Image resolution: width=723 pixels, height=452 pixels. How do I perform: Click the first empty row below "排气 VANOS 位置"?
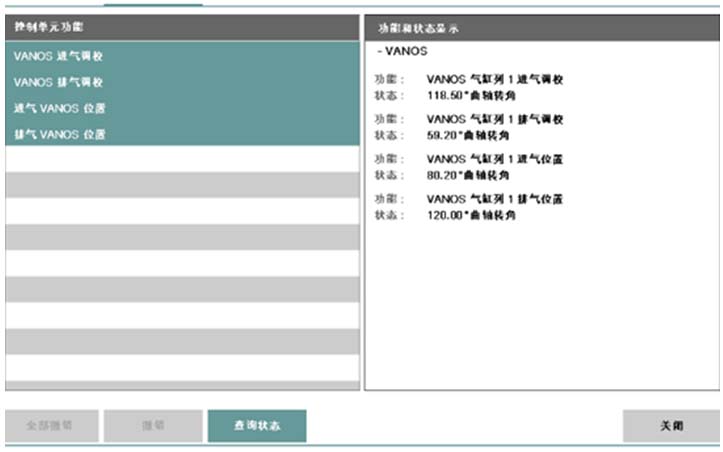(181, 160)
